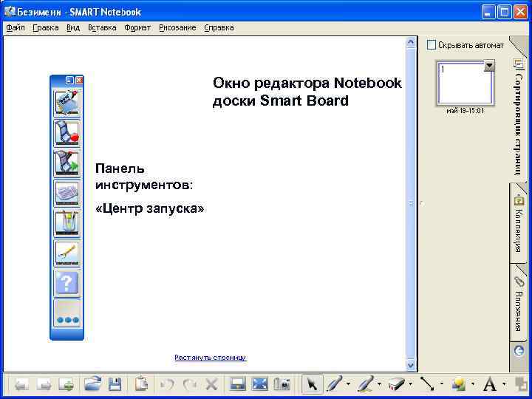The image size is (532, 399).
Task: Undo the last action
Action: point(167,385)
